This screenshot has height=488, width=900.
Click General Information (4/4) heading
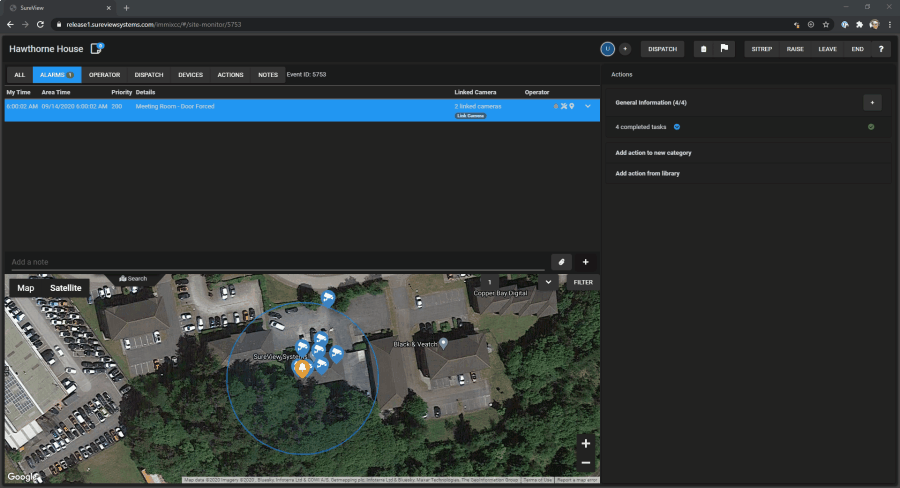(x=651, y=103)
